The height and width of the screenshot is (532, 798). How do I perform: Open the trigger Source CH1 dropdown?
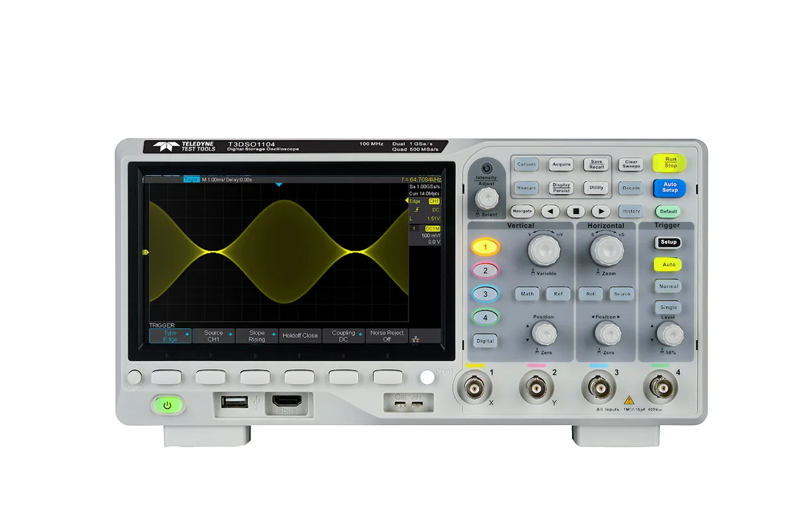tap(214, 336)
